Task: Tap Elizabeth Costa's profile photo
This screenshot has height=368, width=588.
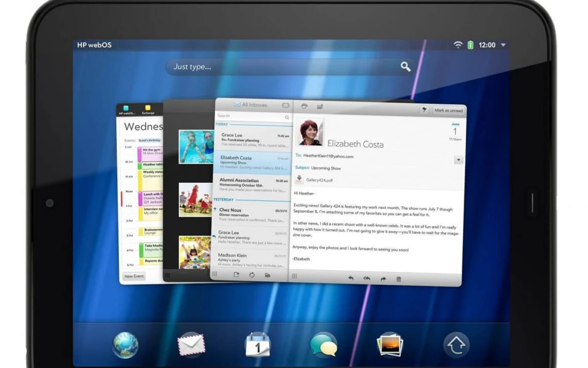Action: click(x=310, y=132)
